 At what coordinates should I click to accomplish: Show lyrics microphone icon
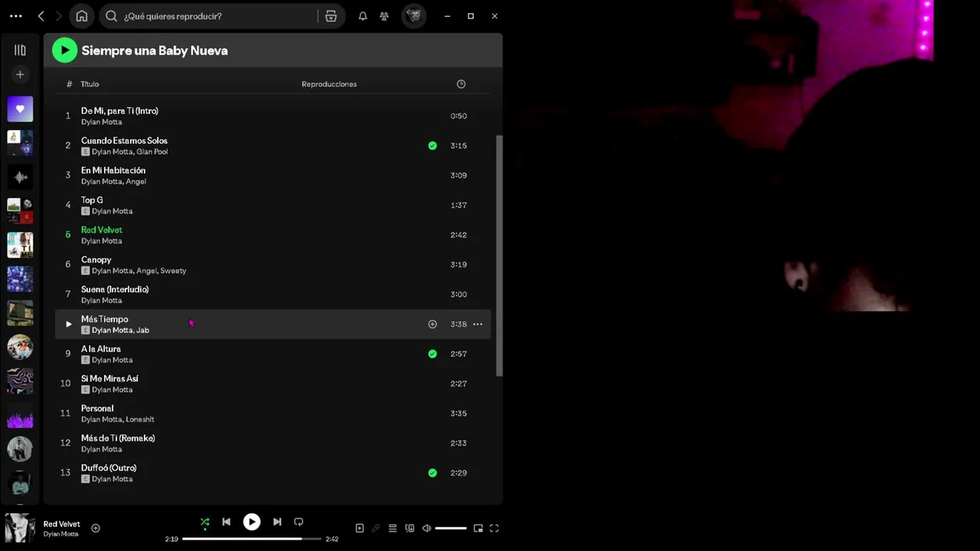coord(376,528)
